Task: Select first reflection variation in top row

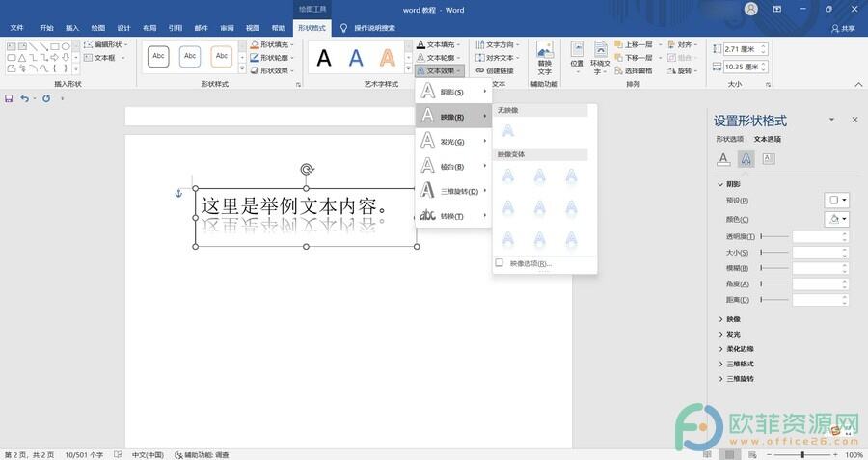Action: point(507,177)
